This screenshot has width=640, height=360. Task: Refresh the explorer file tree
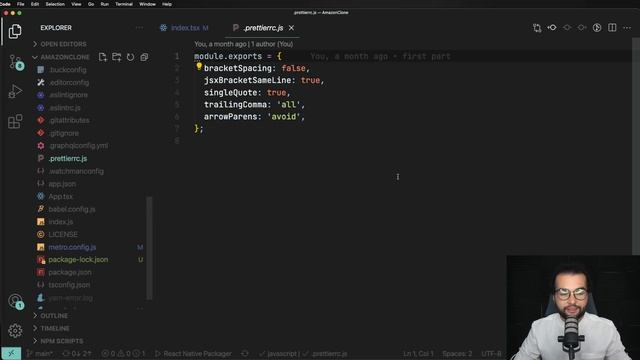[x=130, y=57]
